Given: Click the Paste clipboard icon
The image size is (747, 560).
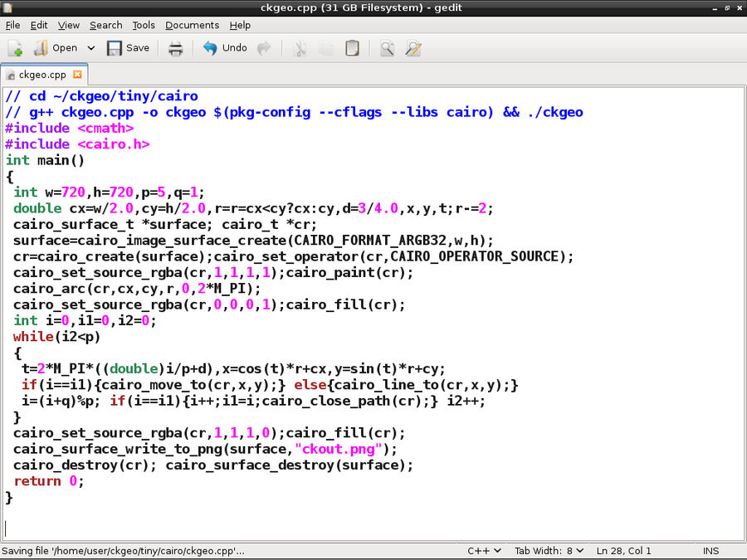Looking at the screenshot, I should pyautogui.click(x=352, y=48).
